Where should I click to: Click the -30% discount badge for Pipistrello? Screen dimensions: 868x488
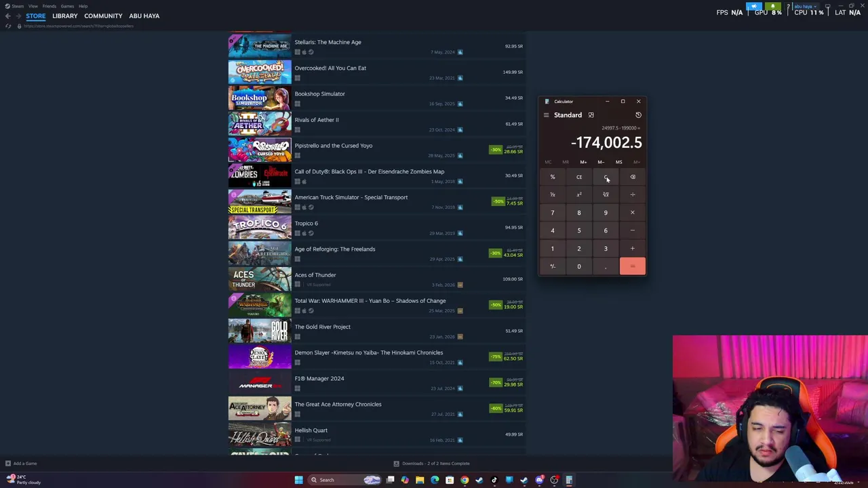point(496,150)
